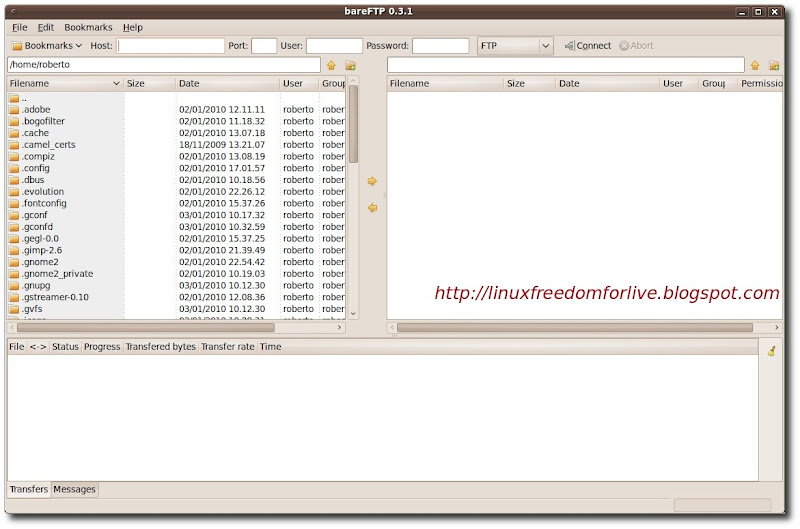Click date 18/11/2009 13.21.07

click(222, 144)
